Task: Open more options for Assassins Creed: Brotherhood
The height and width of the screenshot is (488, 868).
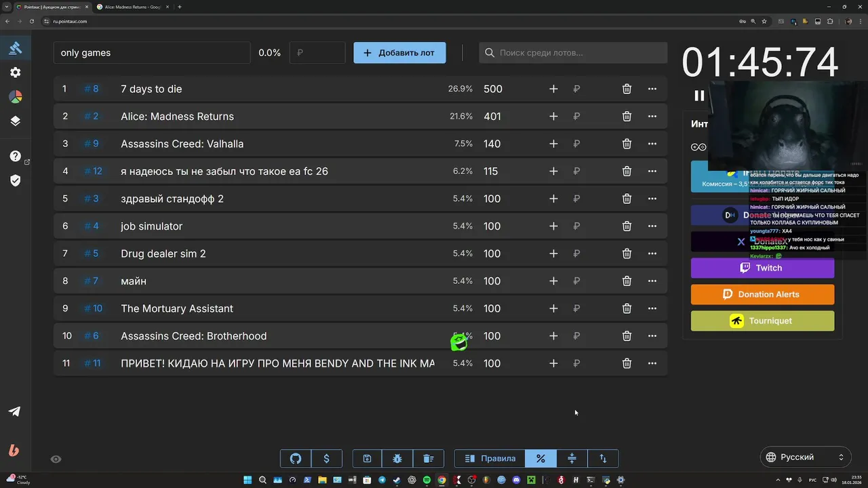Action: (652, 336)
